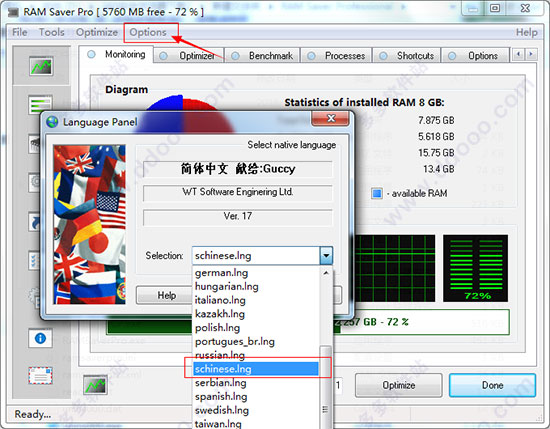
Task: Click the Optimize button at bottom
Action: point(398,385)
